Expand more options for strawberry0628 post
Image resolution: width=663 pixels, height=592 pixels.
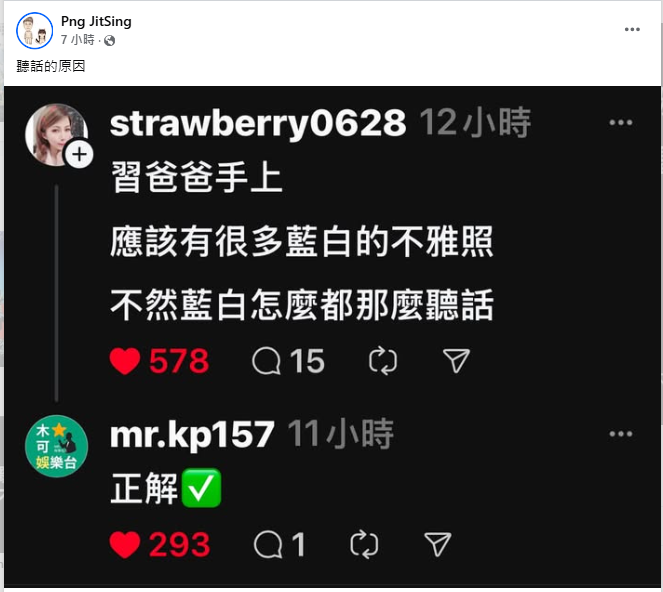(x=621, y=123)
